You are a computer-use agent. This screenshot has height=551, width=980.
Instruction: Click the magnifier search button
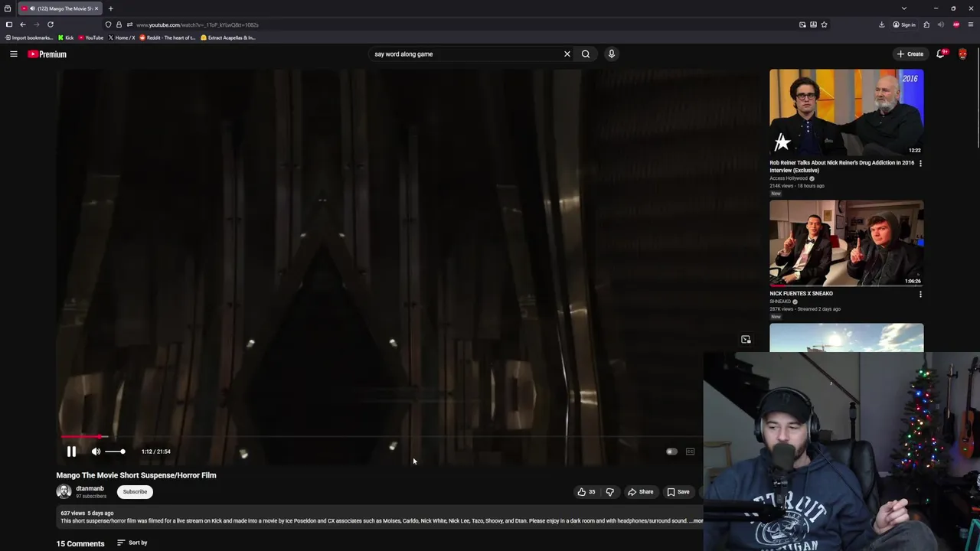(586, 54)
